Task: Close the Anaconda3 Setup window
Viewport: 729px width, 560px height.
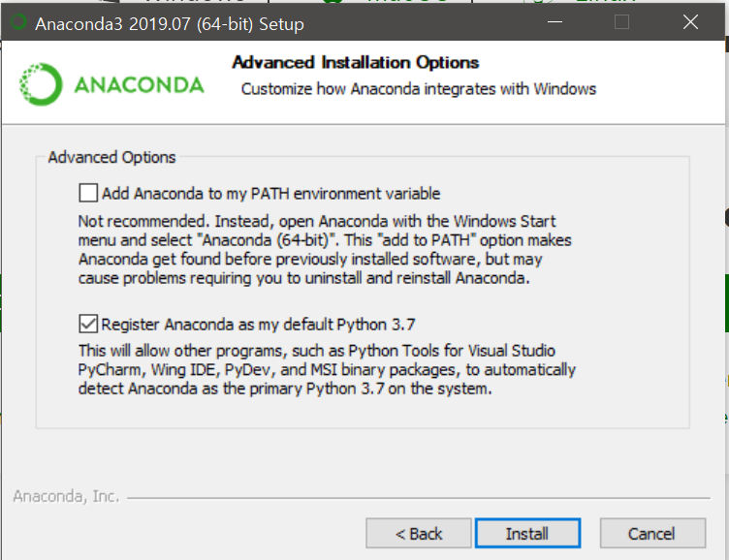Action: tap(690, 22)
